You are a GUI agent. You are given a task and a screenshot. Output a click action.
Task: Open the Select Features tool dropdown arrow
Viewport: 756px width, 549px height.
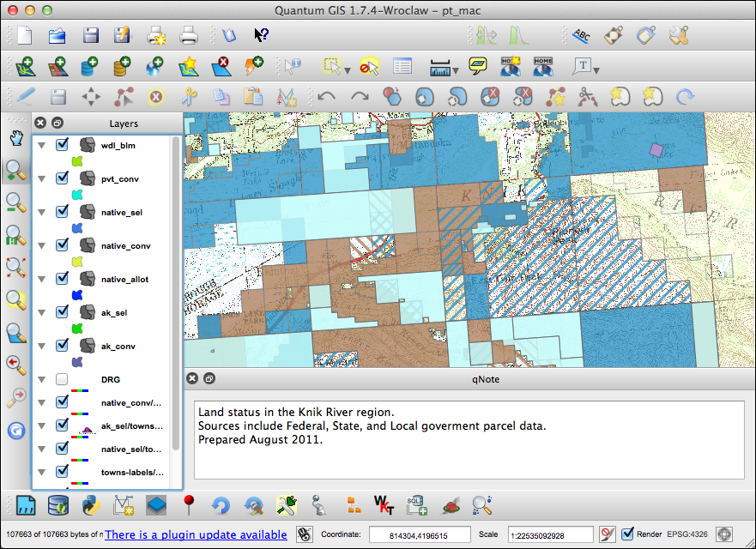click(348, 71)
